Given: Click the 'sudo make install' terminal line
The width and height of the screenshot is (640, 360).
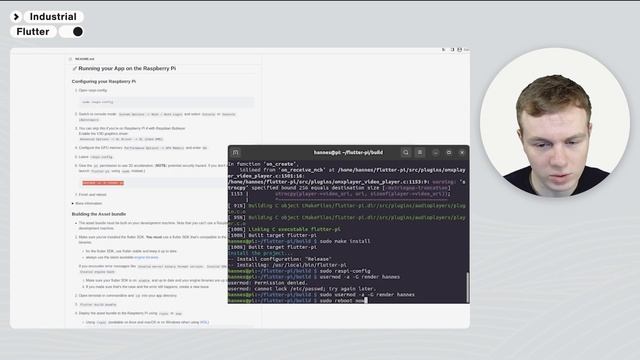Looking at the screenshot, I should click(x=299, y=241).
